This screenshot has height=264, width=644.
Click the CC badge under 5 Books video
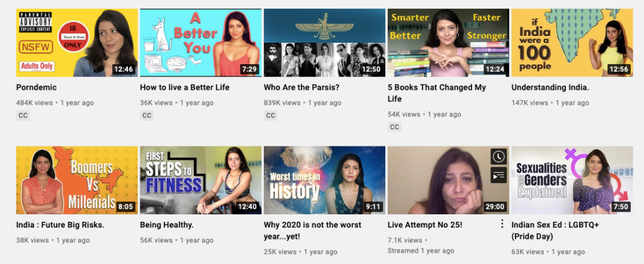[395, 127]
